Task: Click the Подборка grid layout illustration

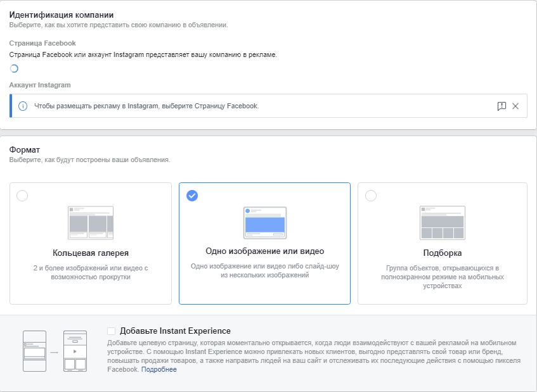Action: point(442,222)
